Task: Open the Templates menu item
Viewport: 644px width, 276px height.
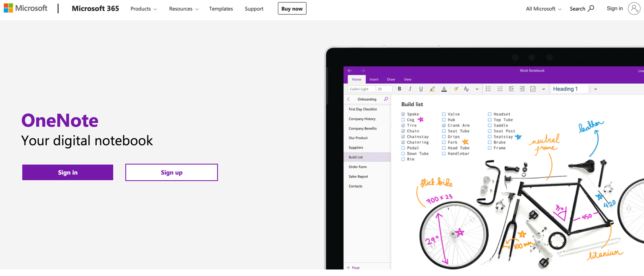Action: click(221, 9)
